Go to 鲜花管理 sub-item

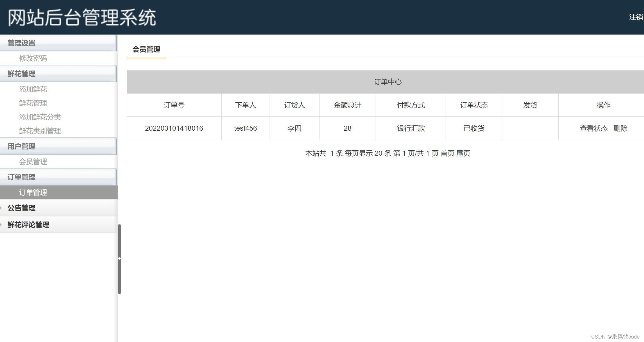point(33,103)
